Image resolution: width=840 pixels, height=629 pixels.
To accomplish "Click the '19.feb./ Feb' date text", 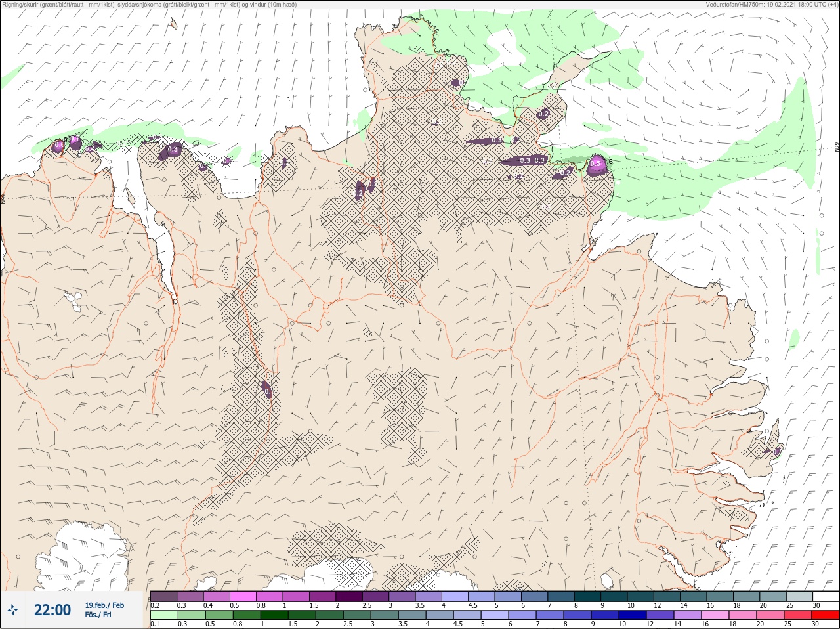I will (x=104, y=605).
